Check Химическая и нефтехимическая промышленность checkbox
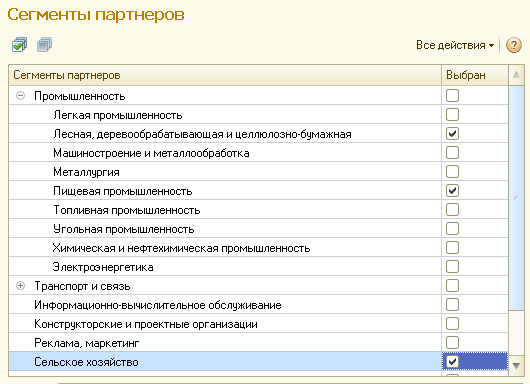Screen dimensions: 530x384 (452, 247)
